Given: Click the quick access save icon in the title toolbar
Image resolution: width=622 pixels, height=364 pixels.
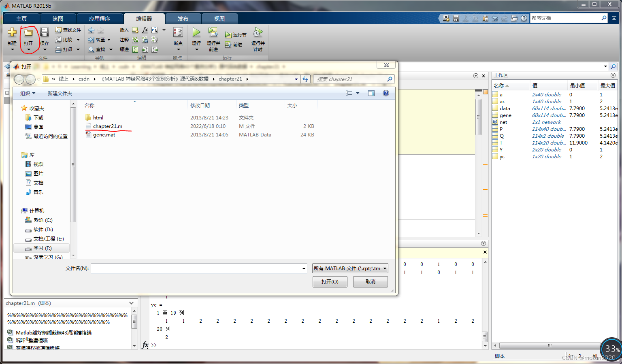Looking at the screenshot, I should coord(456,18).
